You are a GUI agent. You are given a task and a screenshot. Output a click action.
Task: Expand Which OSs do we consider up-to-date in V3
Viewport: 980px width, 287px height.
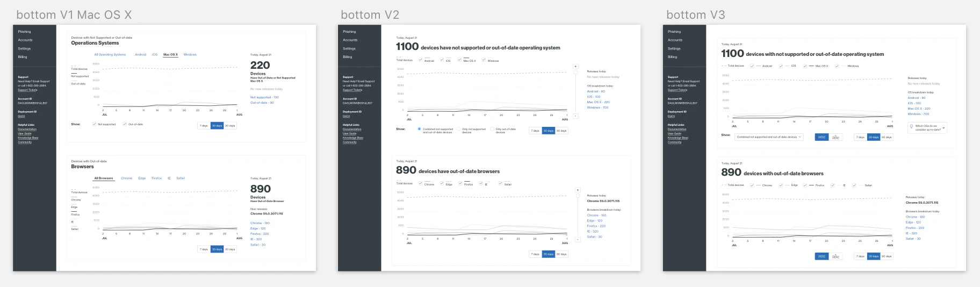(x=927, y=128)
